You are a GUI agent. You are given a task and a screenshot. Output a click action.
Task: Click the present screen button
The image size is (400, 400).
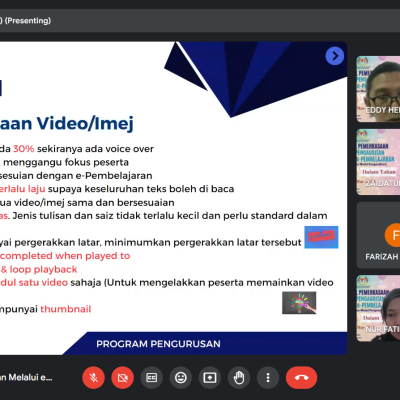tap(210, 378)
